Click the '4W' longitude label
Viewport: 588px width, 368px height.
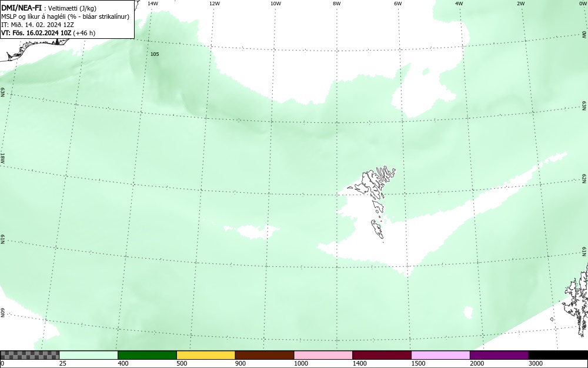(459, 4)
